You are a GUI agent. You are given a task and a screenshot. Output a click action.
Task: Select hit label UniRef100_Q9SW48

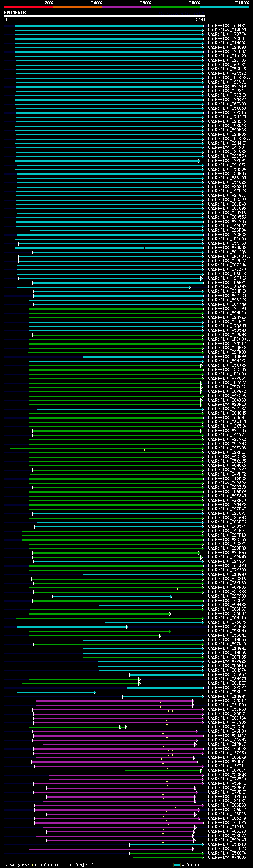(x=227, y=126)
